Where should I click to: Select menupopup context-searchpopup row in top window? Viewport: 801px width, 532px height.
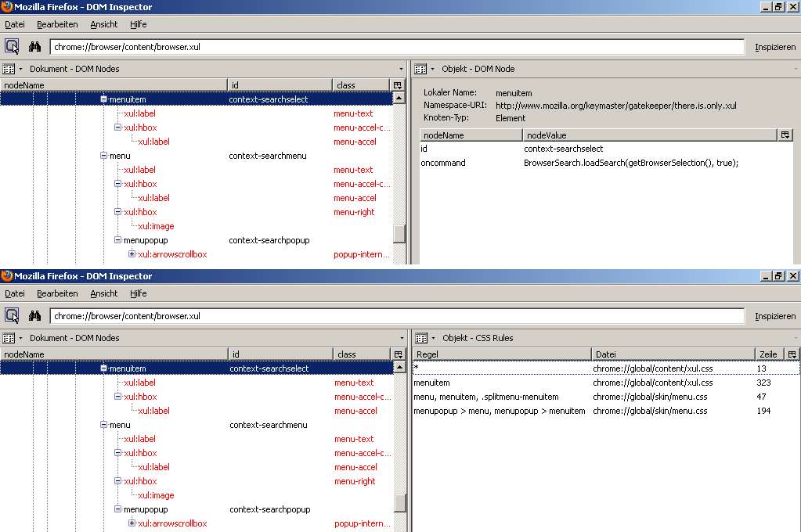197,240
